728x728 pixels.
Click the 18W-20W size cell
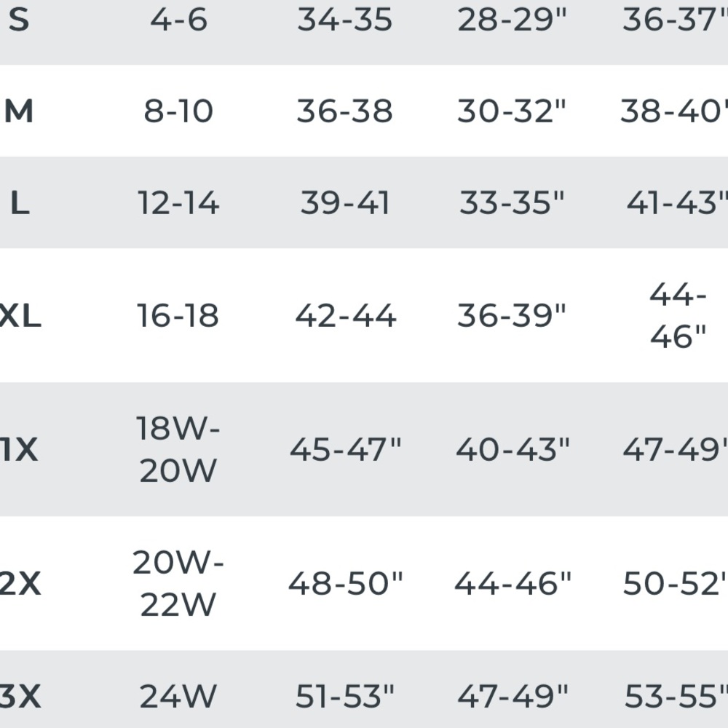178,450
